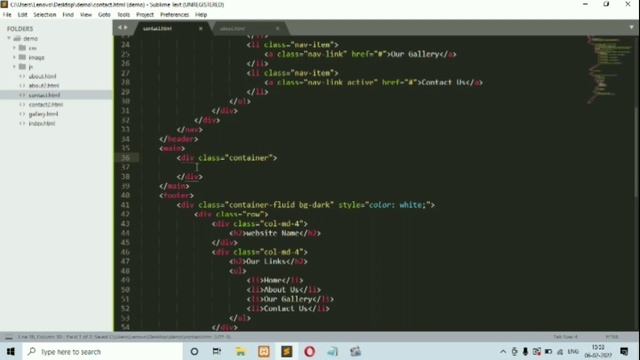
Task: Open the Find menu
Action: point(68,15)
